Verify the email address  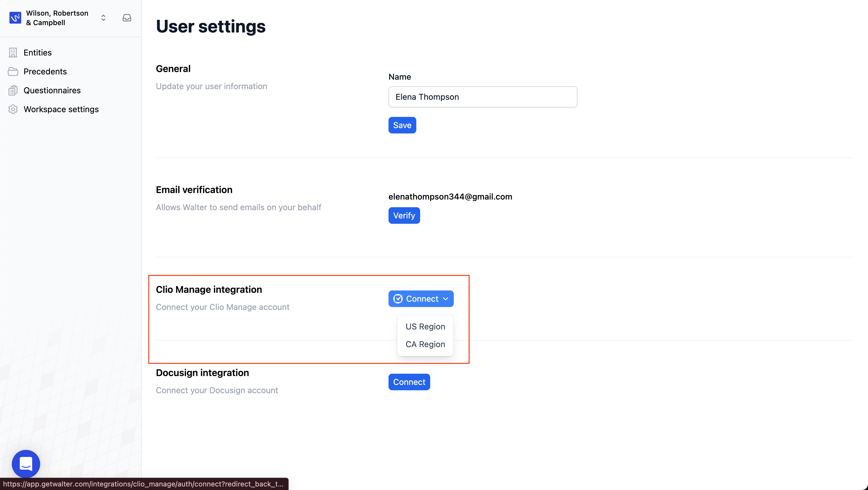tap(404, 215)
